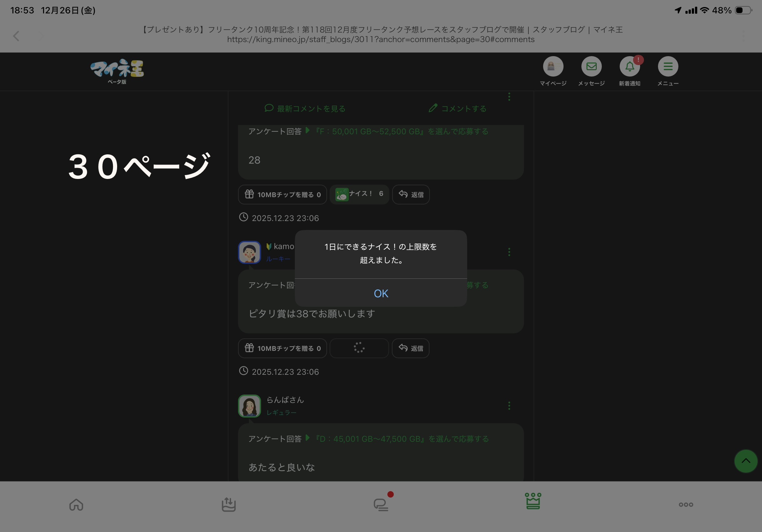Image resolution: width=762 pixels, height=532 pixels.
Task: Tap the chat icon with red dot
Action: click(x=381, y=505)
